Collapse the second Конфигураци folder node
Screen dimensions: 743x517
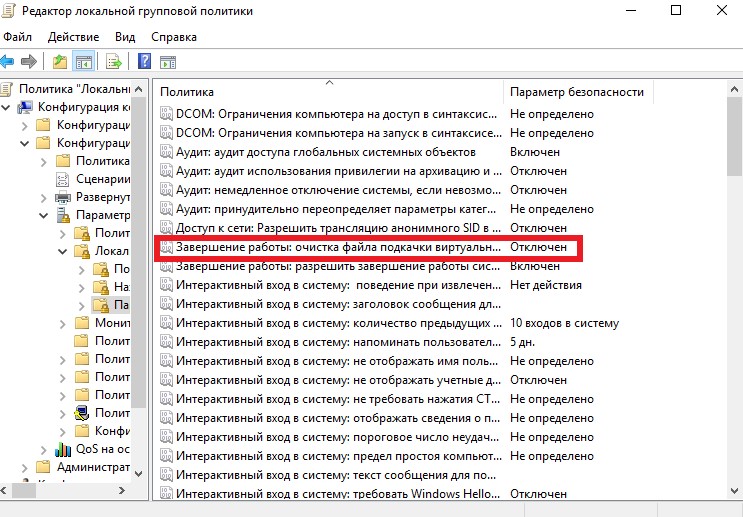tap(25, 144)
